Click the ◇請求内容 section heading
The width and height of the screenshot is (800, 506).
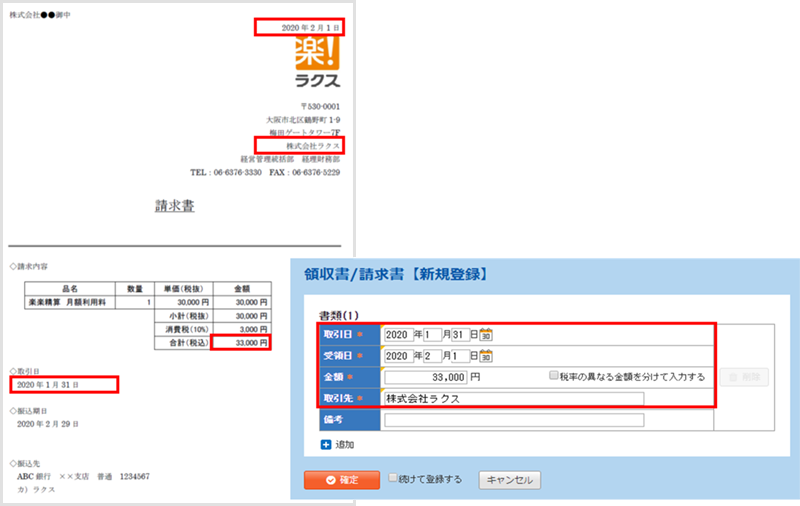[29, 266]
